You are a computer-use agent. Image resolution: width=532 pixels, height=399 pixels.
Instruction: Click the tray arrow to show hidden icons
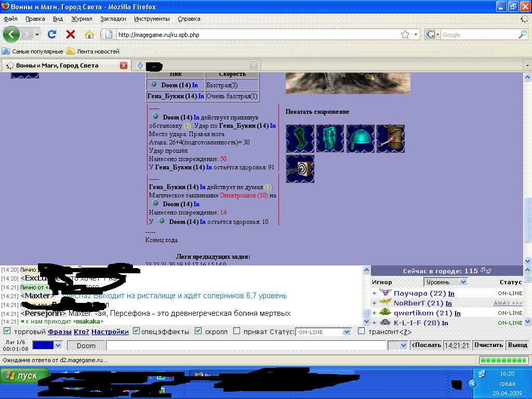tap(473, 384)
